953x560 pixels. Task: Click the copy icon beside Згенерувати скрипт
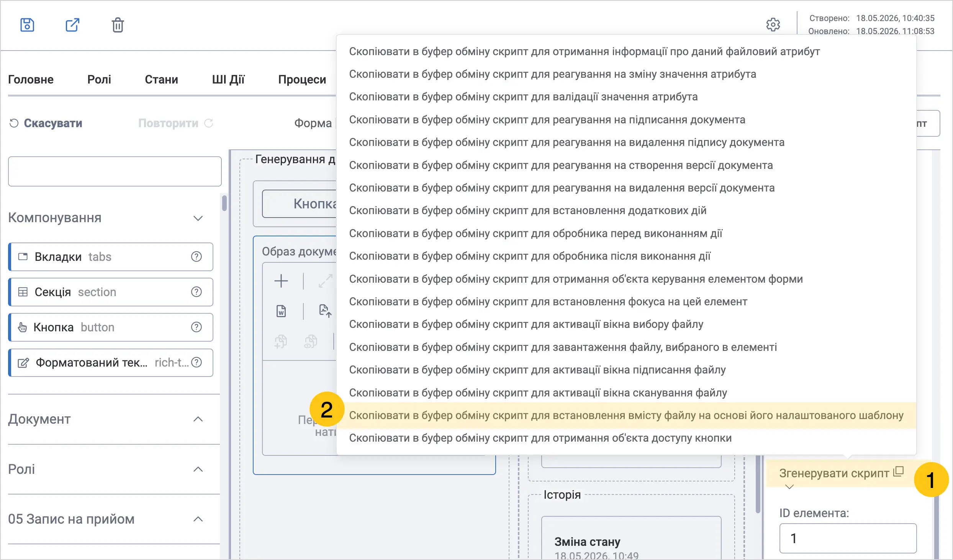(x=899, y=472)
